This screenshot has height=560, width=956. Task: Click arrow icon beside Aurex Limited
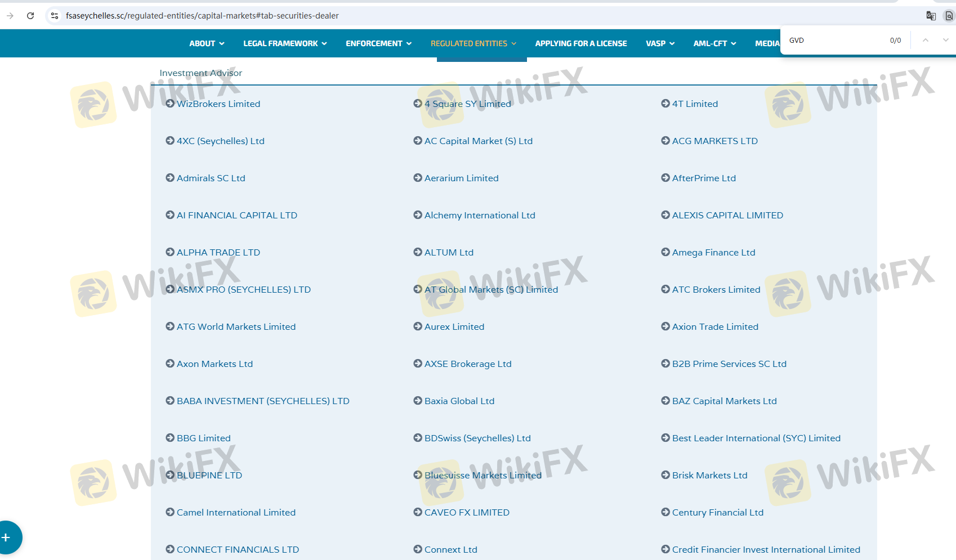tap(418, 326)
